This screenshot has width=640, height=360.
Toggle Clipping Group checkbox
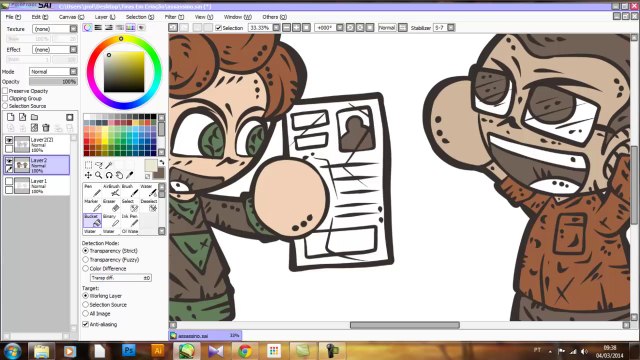pyautogui.click(x=5, y=98)
